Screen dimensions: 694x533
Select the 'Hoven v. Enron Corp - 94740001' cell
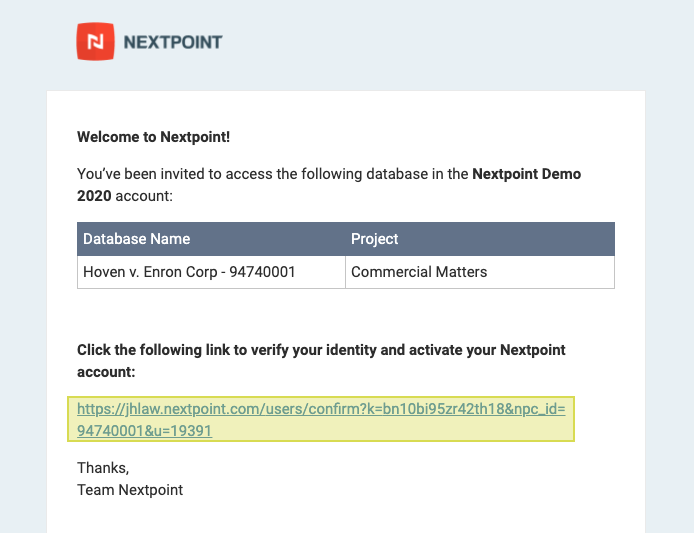point(211,272)
